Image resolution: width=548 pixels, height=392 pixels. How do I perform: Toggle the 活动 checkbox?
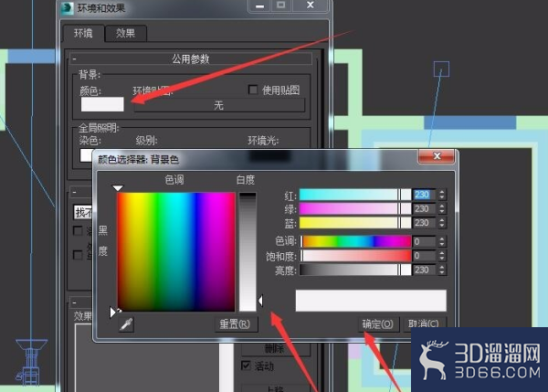pyautogui.click(x=246, y=366)
